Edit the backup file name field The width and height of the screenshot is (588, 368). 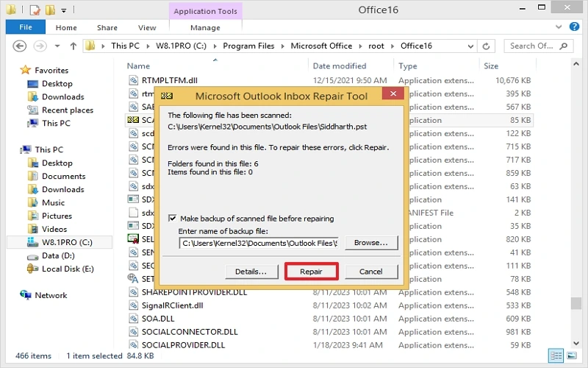(x=259, y=243)
